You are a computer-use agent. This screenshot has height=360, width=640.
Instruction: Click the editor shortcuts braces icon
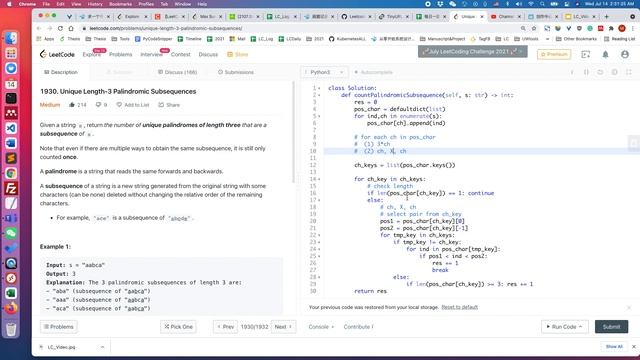point(586,72)
